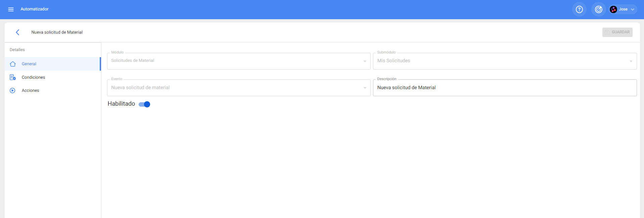Screen dimensions: 644x218
Task: Open the Módulo dropdown
Action: (x=238, y=61)
